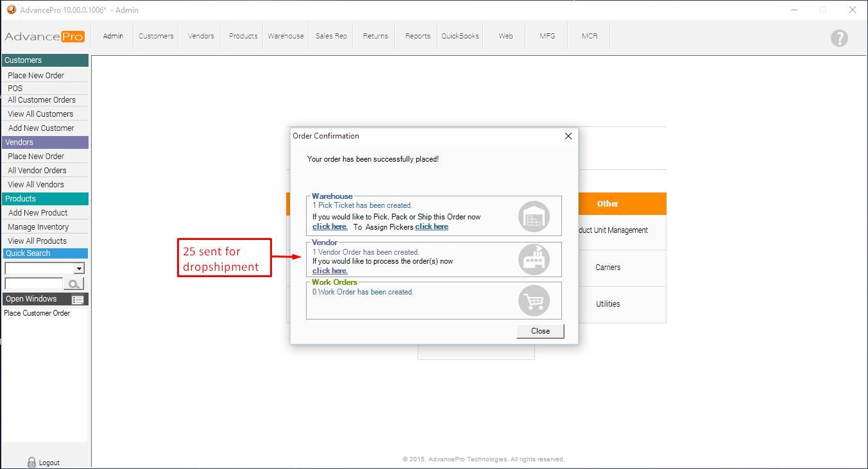Click the warehouse building icon

pos(534,217)
